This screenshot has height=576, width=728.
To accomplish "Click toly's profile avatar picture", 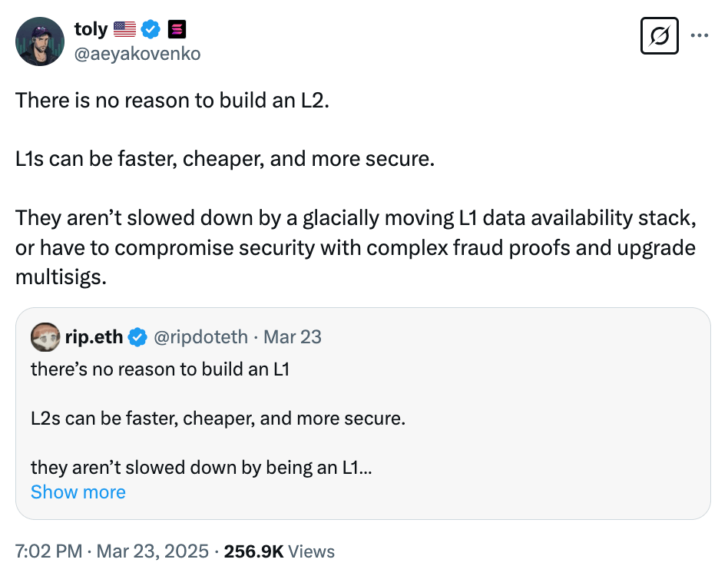I will (x=40, y=41).
